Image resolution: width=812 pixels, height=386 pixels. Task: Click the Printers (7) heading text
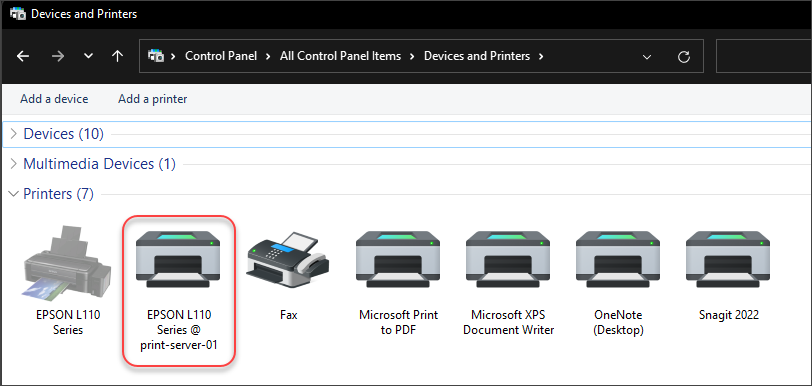(x=59, y=194)
